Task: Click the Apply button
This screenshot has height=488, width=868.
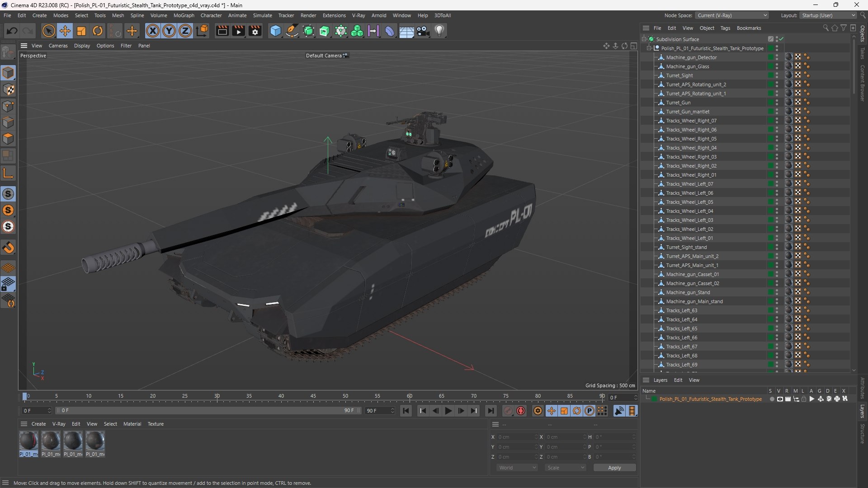Action: (x=614, y=468)
